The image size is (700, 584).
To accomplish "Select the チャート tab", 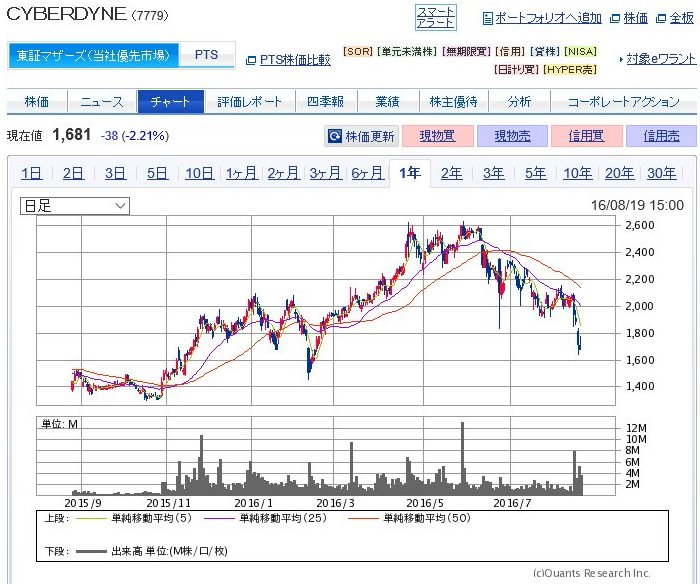I will pos(171,101).
